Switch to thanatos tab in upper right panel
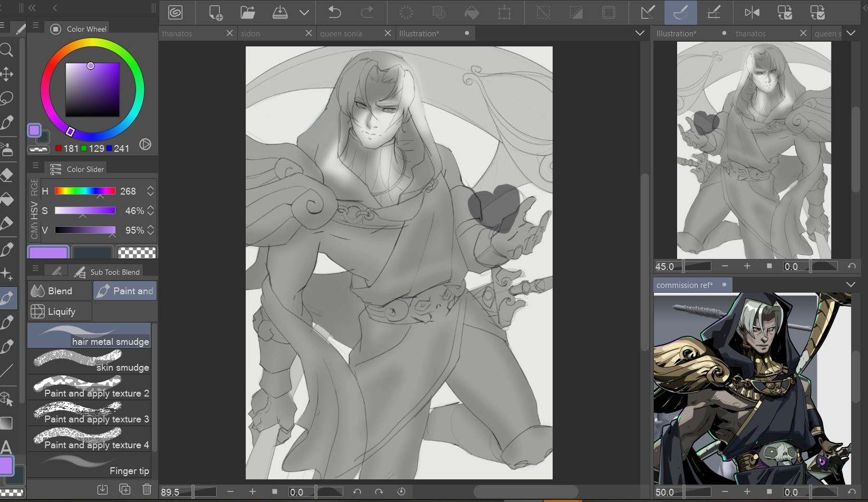868x502 pixels. point(750,33)
